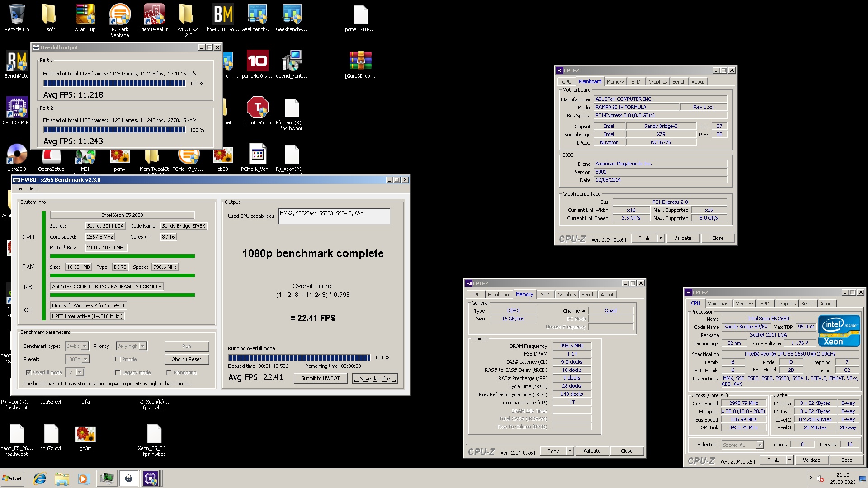
Task: Toggle the Overkill mode checkbox
Action: point(28,372)
